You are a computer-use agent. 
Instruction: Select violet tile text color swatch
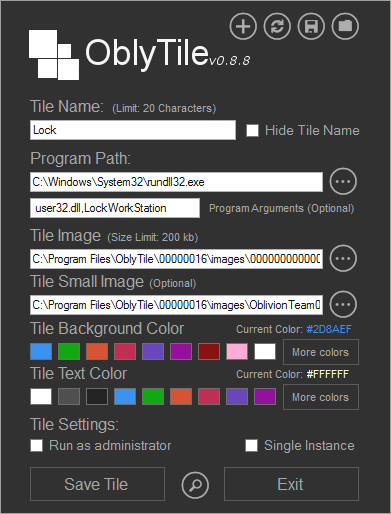(x=237, y=397)
